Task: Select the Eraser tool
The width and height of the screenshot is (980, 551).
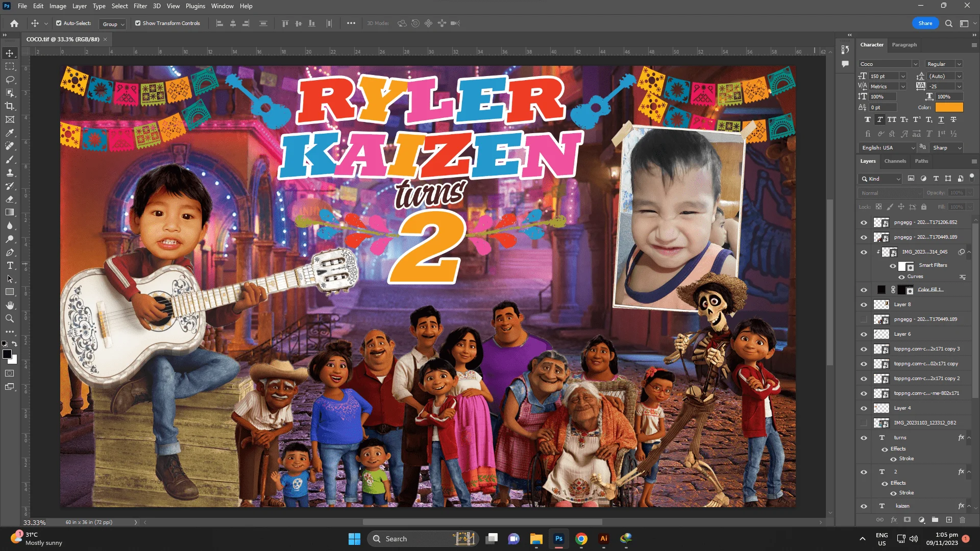Action: tap(10, 199)
